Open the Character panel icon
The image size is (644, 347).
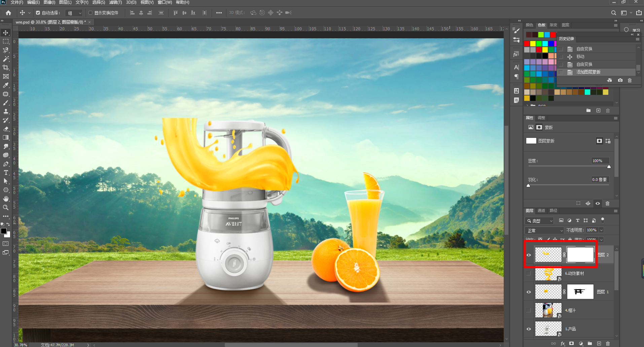coord(516,67)
